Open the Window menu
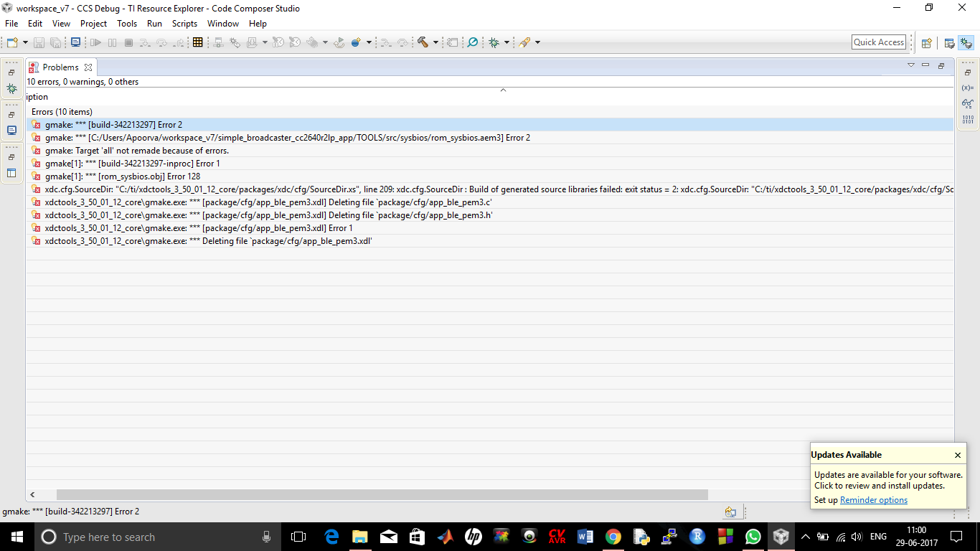Screen dimensions: 980x551 223,24
